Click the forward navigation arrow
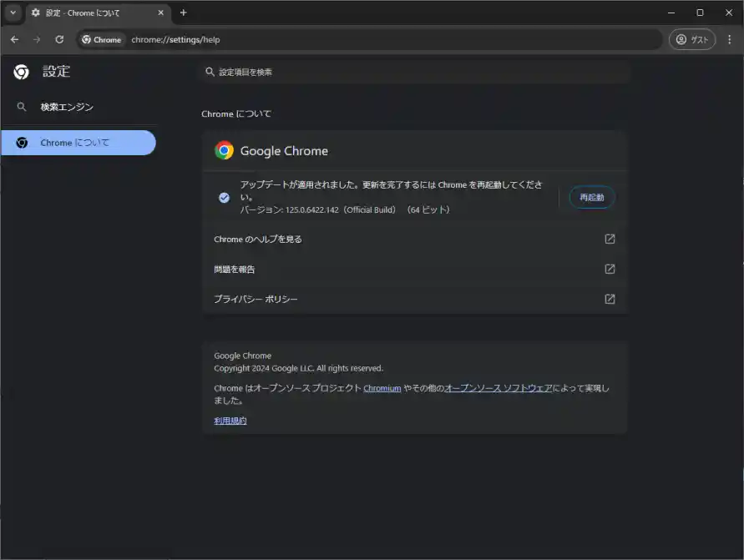Image resolution: width=744 pixels, height=560 pixels. click(x=37, y=39)
